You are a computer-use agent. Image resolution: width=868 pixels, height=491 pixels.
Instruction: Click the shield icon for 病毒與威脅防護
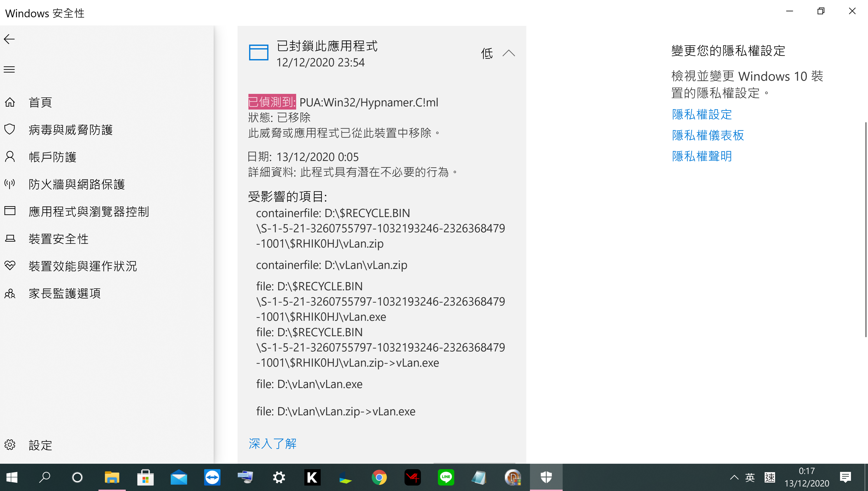coord(10,129)
